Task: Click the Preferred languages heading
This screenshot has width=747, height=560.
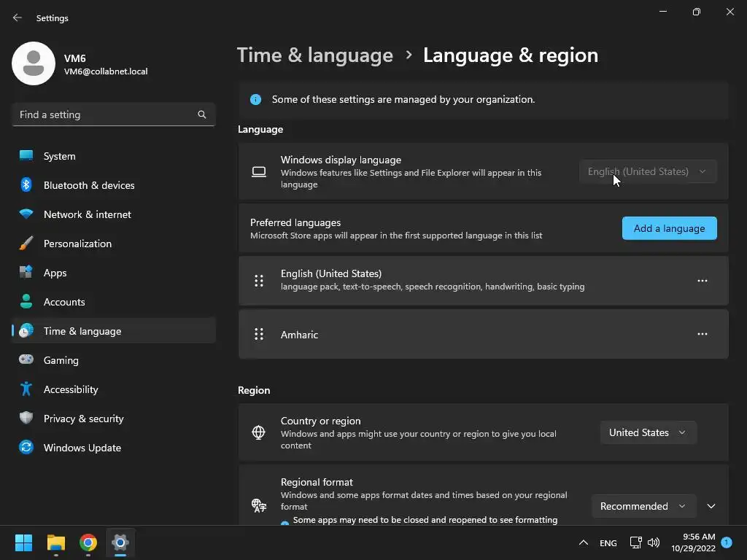Action: coord(295,222)
